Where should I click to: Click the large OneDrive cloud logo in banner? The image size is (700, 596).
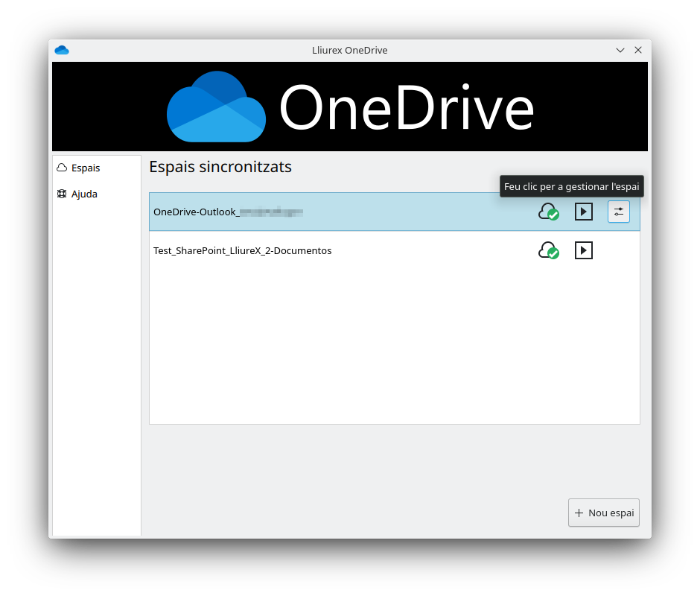[216, 107]
